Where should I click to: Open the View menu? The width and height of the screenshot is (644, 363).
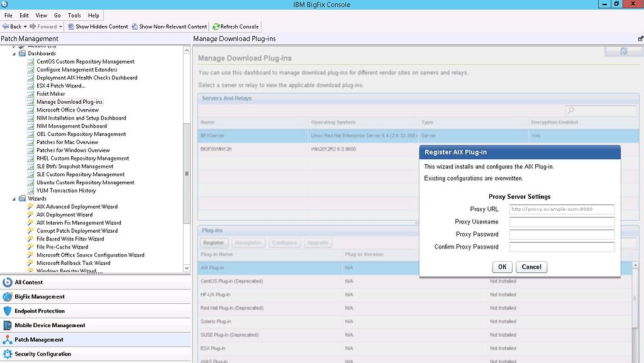click(42, 15)
